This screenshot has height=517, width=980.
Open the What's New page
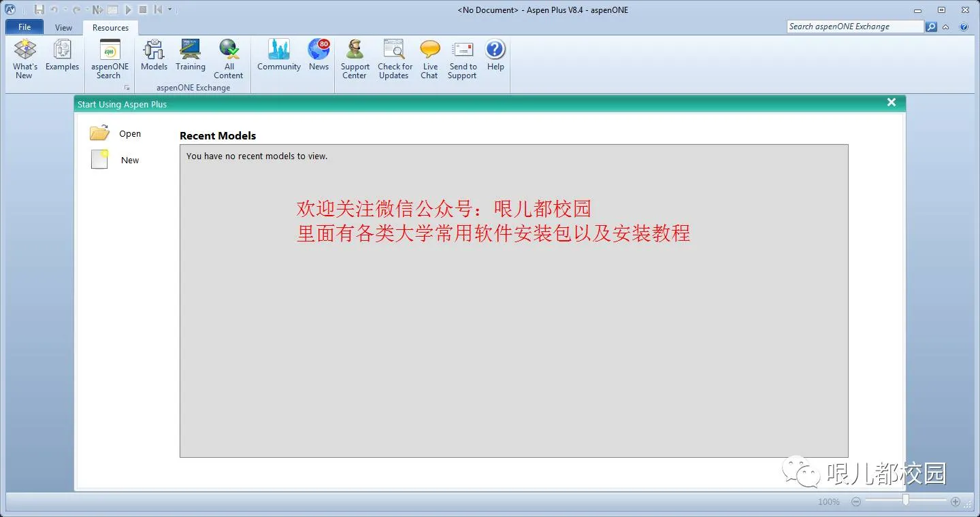pos(25,59)
